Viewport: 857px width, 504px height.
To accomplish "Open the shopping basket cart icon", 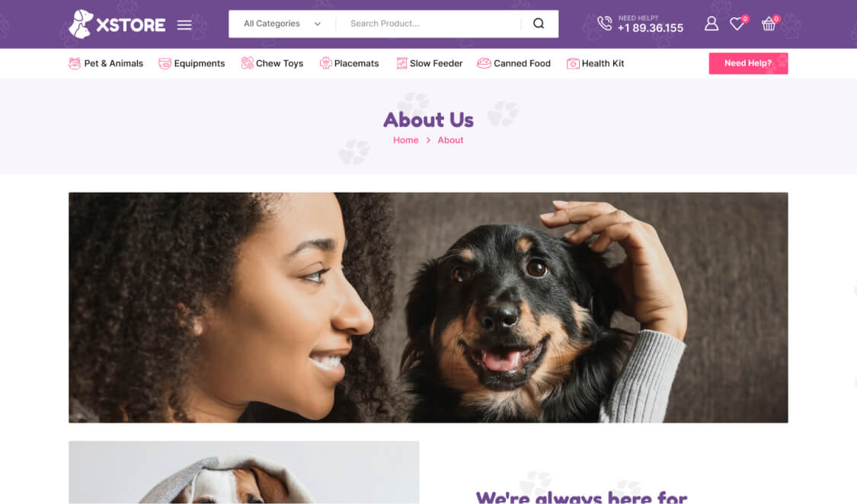I will (769, 24).
